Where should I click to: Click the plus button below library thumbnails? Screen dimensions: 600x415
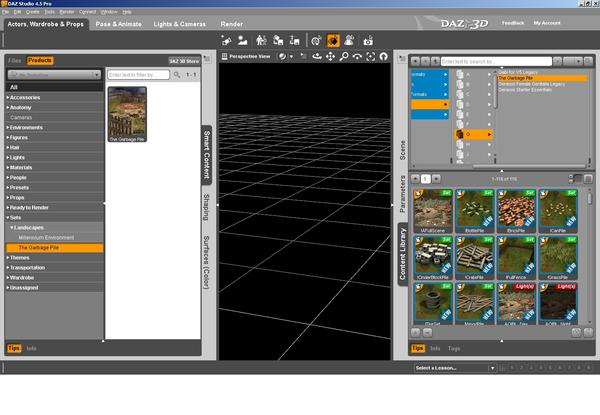[x=416, y=333]
